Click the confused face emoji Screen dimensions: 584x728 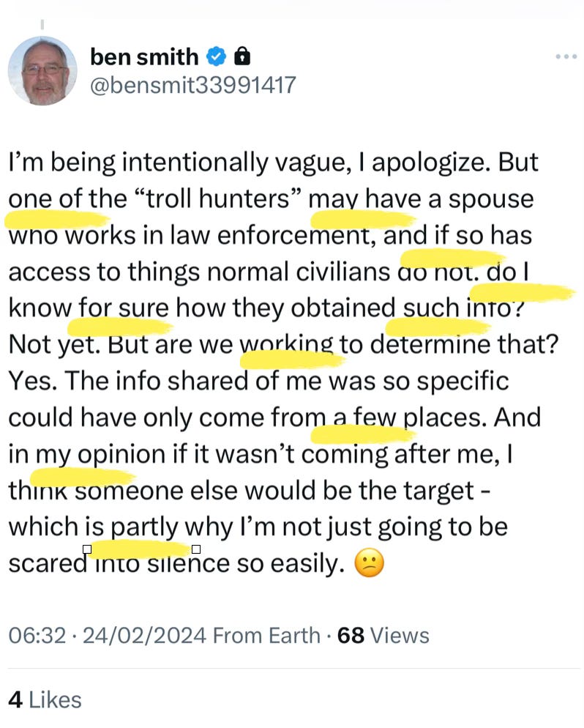(370, 562)
